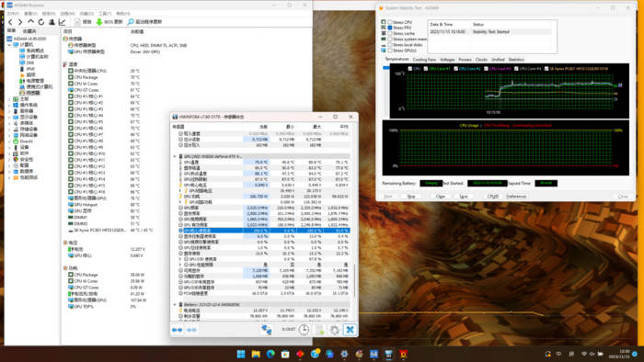Open Favorites tab in AIDA64 sidebar
Image resolution: width=644 pixels, height=362 pixels.
(29, 31)
